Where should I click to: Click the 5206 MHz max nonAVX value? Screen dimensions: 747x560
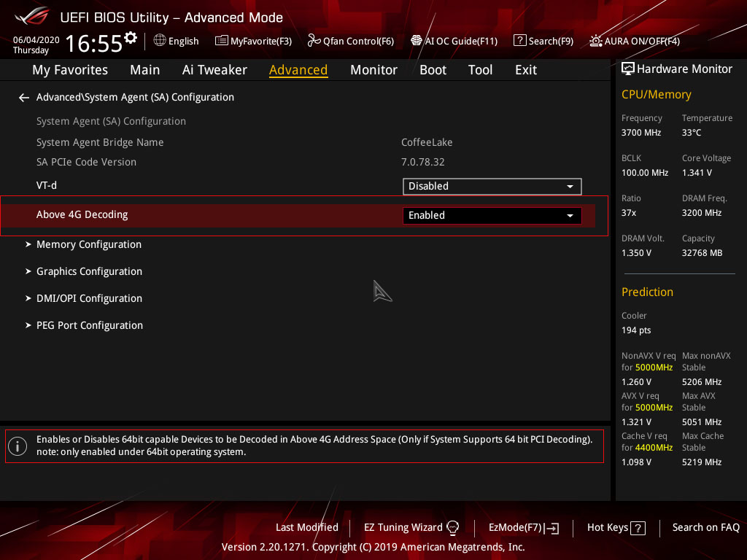coord(702,382)
